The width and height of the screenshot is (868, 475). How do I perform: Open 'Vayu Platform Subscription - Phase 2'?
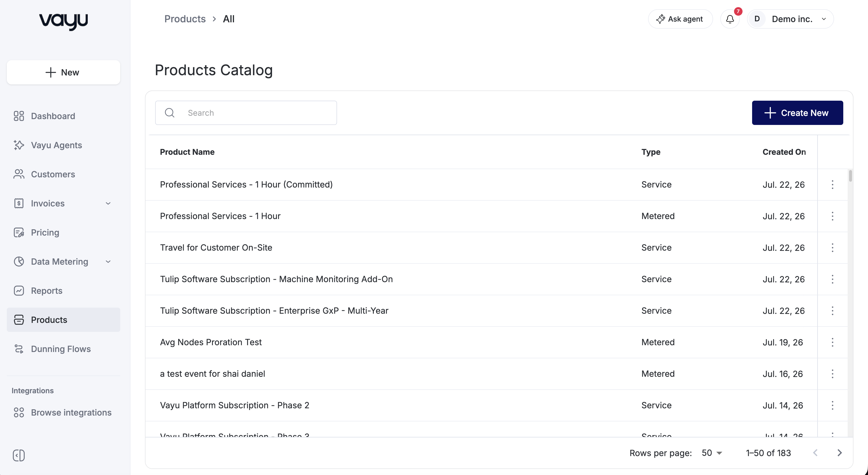tap(234, 405)
